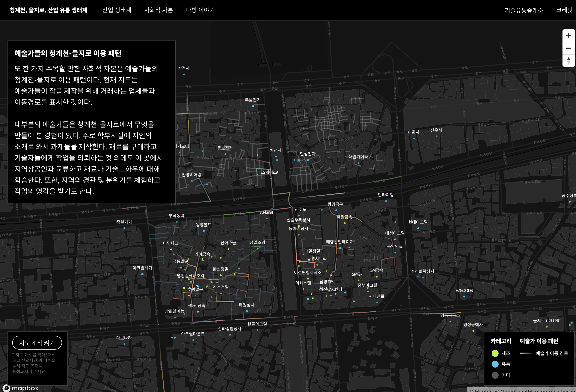The height and width of the screenshot is (392, 576).
Task: Click the gray 기타 color swatch
Action: (495, 375)
